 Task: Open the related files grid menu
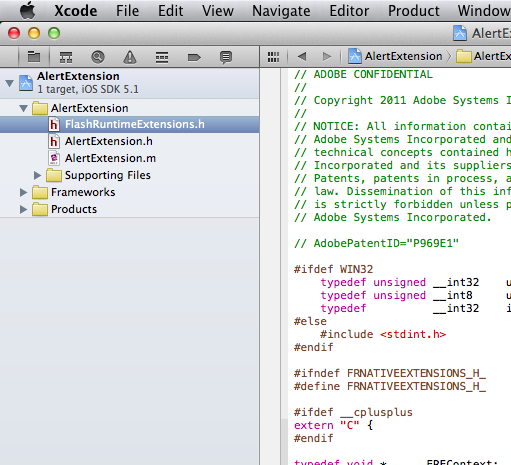pos(273,57)
